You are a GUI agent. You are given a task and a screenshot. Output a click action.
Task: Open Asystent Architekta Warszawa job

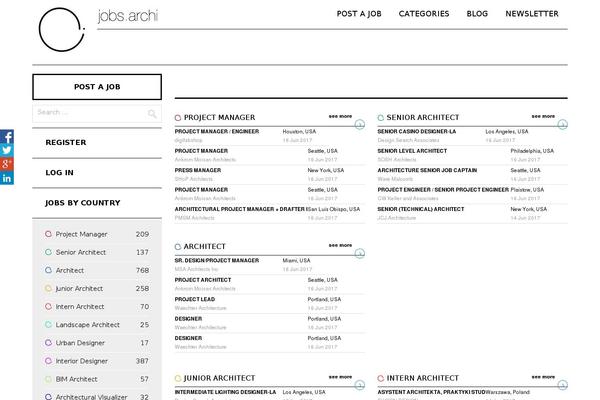[431, 392]
